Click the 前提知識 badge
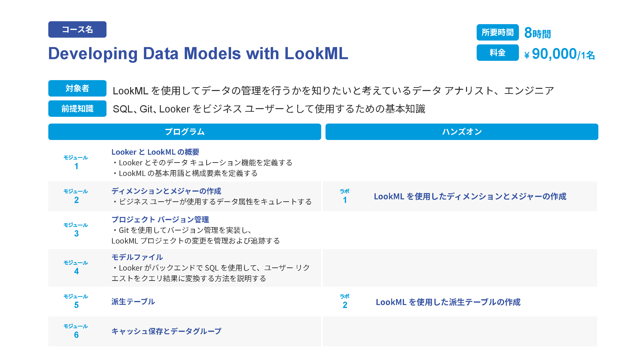This screenshot has height=362, width=644. point(77,109)
